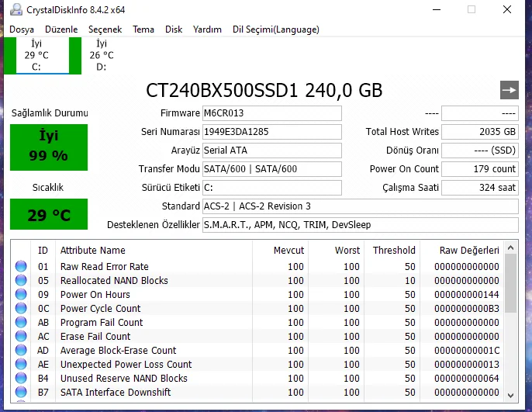This screenshot has height=412, width=532.
Task: Click the CrystalDiskInfo title bar icon
Action: pos(16,10)
